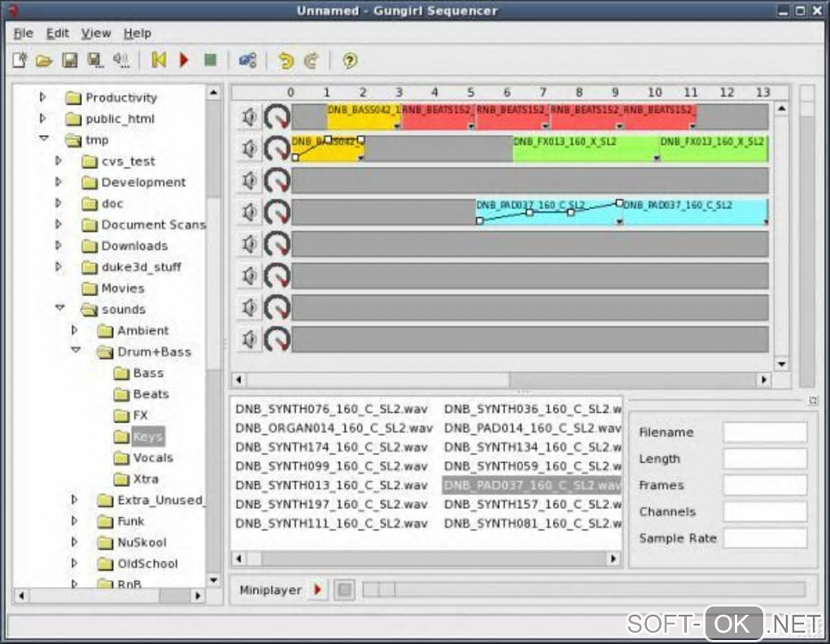Viewport: 830px width, 644px height.
Task: Select file DNB_ORGAN014_160_C_SL2.wav
Action: click(x=334, y=429)
